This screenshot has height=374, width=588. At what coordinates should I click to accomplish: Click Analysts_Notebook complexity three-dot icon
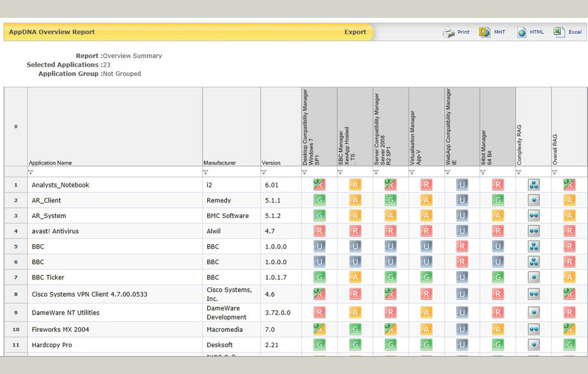[534, 185]
